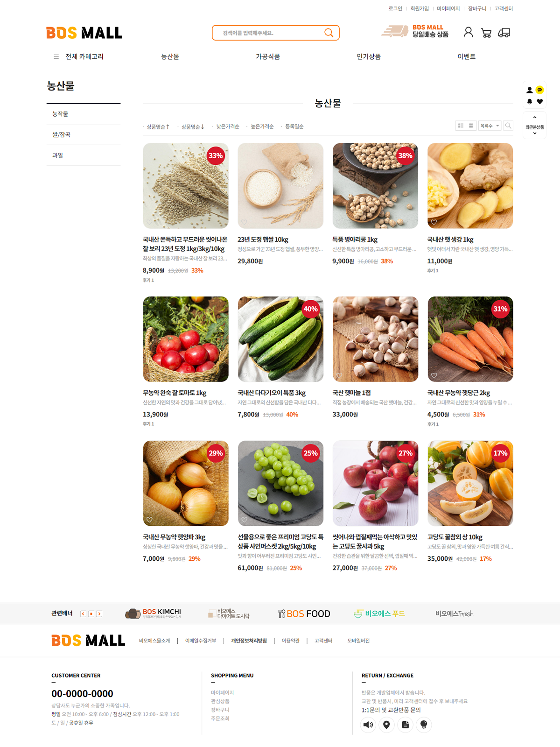Switch to list view layout

pyautogui.click(x=461, y=126)
